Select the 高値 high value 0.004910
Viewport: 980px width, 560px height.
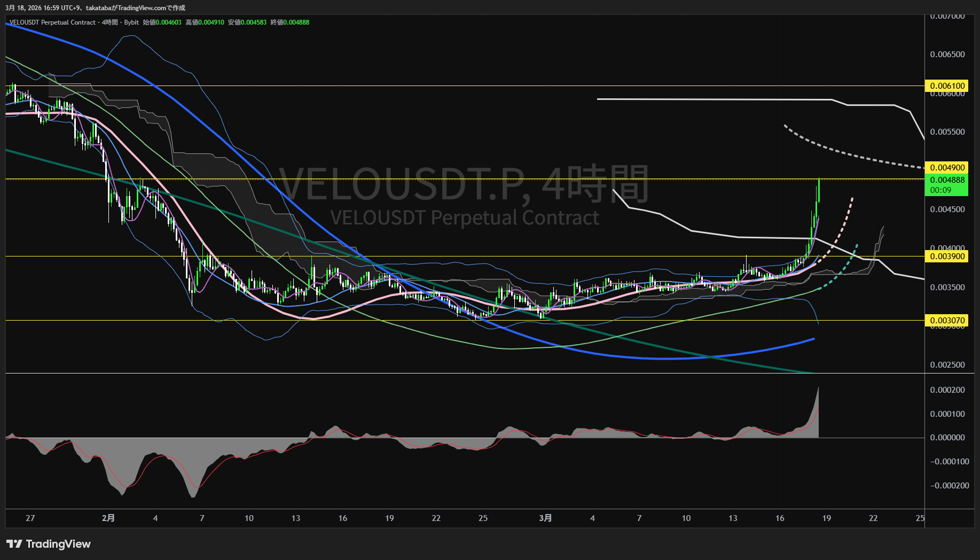(x=211, y=22)
